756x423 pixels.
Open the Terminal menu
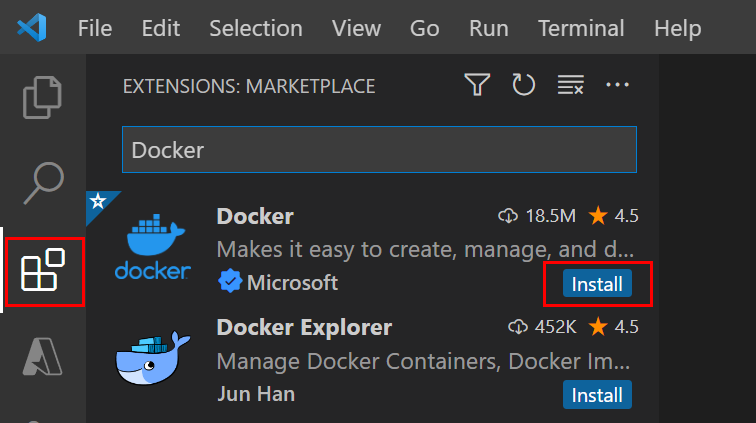click(588, 28)
